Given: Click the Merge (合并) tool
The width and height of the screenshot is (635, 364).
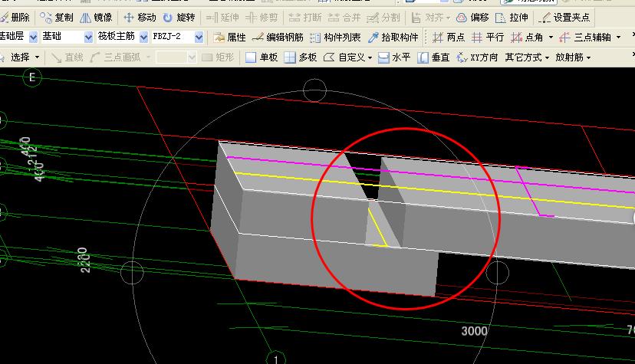Looking at the screenshot, I should point(344,18).
